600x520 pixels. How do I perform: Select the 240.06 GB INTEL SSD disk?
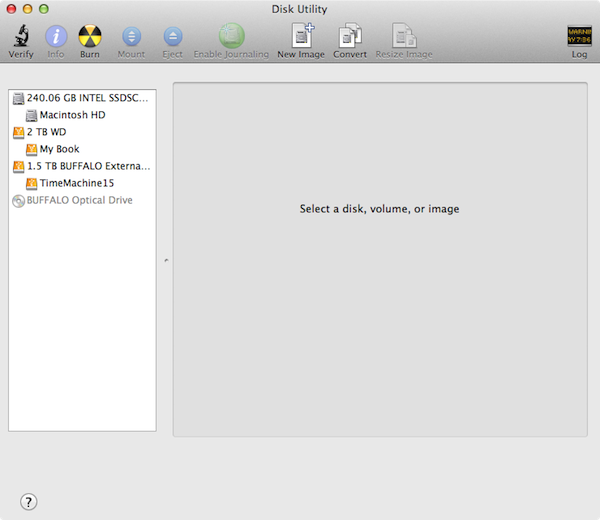[82, 98]
